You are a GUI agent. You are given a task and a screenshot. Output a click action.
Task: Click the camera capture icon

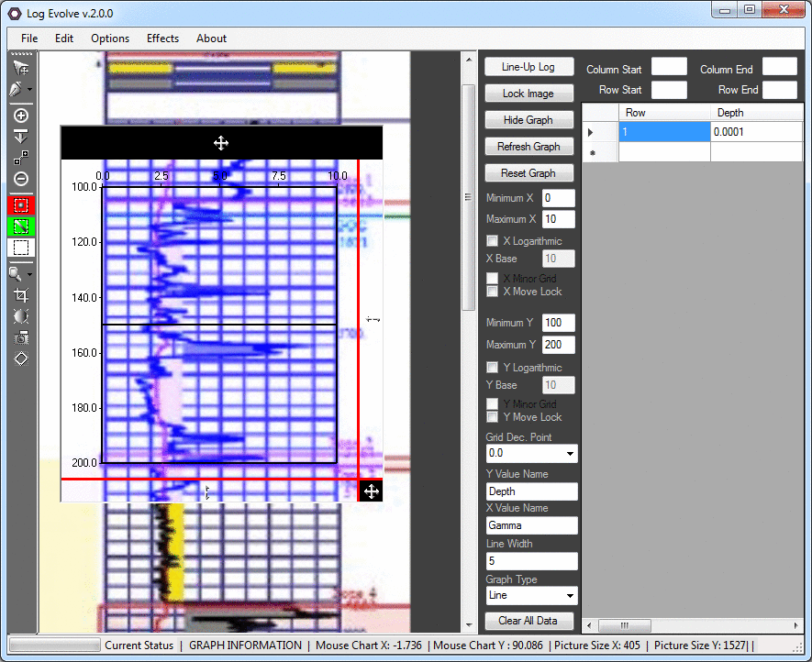[21, 337]
